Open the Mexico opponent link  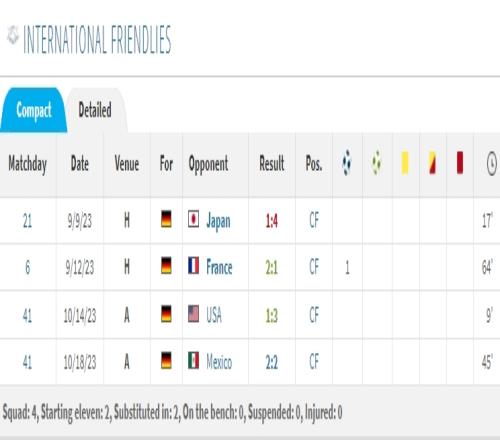[x=219, y=362]
